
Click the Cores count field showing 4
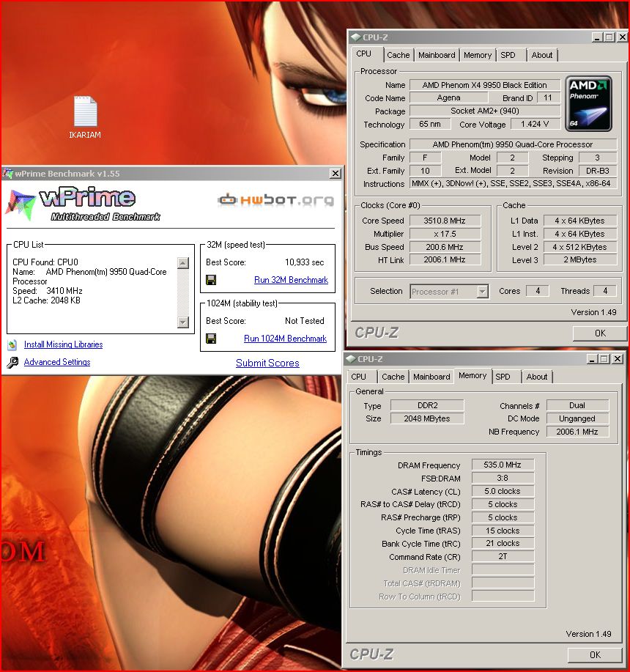tap(538, 291)
